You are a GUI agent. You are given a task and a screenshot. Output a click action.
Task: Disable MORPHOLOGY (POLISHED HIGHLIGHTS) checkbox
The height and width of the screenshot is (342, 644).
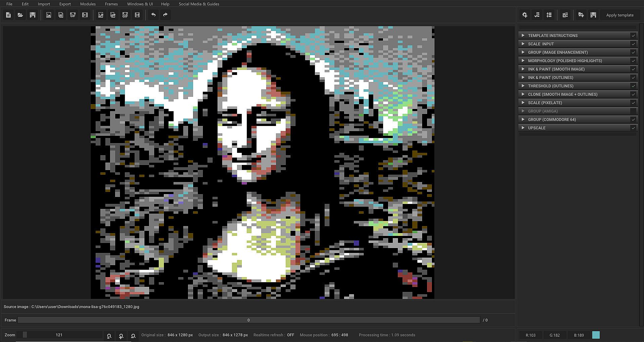click(633, 61)
